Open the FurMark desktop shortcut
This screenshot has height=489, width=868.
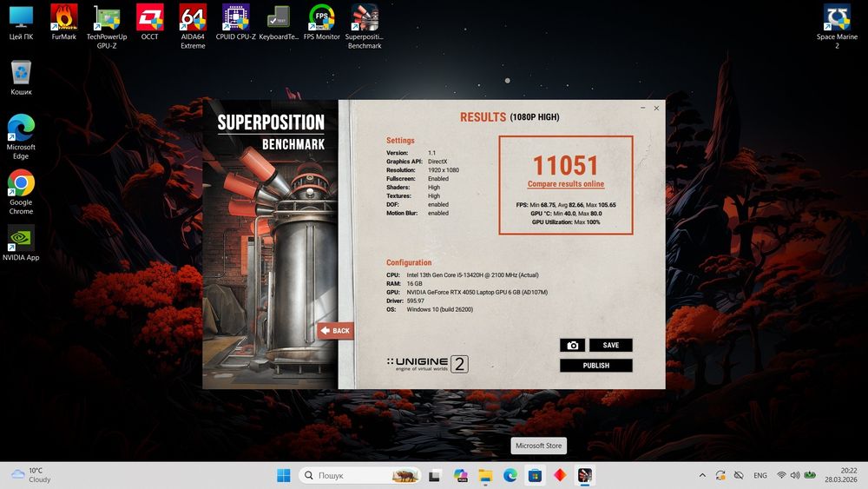click(63, 23)
